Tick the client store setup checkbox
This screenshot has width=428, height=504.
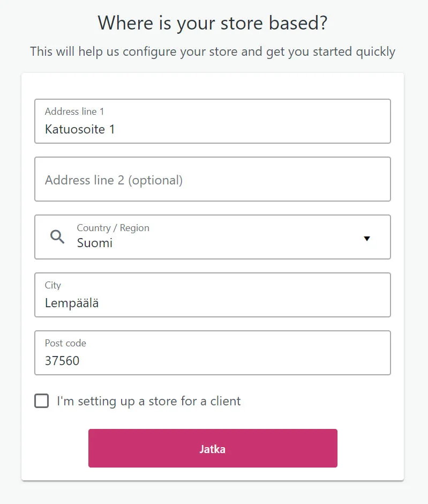point(42,401)
